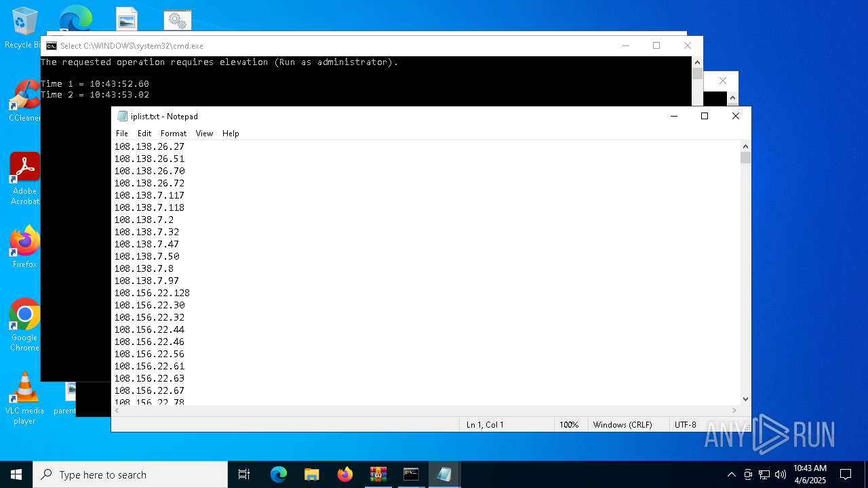Image resolution: width=868 pixels, height=488 pixels.
Task: Open Notepad's View menu
Action: pos(204,134)
